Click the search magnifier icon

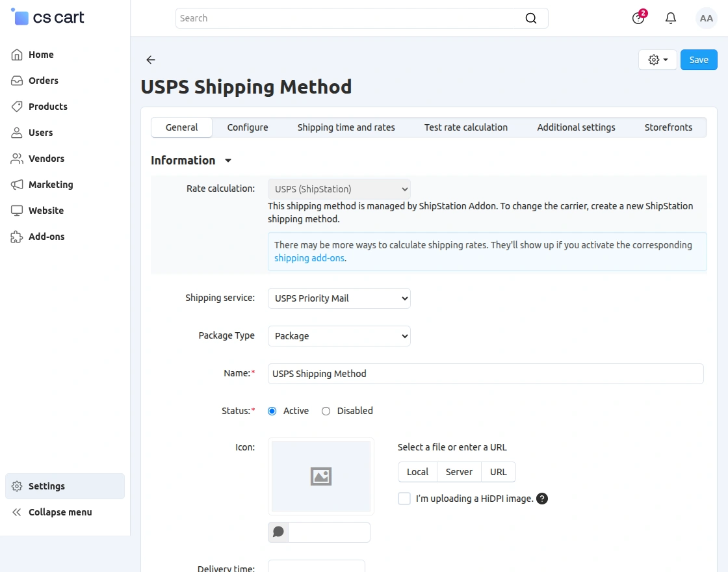530,18
